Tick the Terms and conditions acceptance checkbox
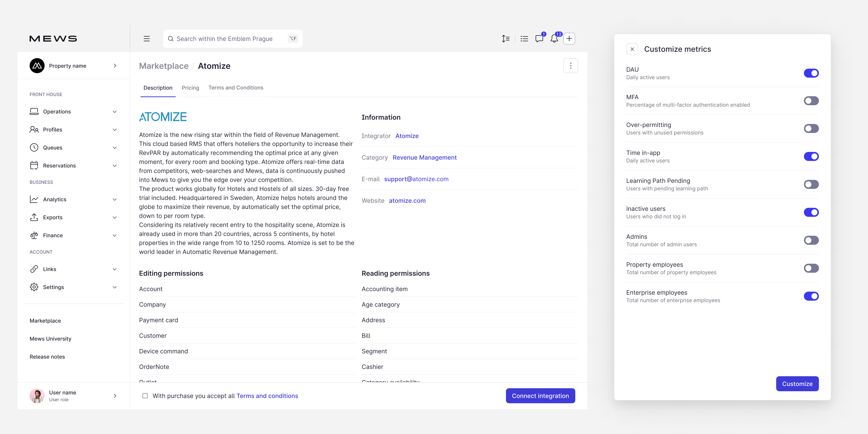The width and height of the screenshot is (868, 434). 145,396
